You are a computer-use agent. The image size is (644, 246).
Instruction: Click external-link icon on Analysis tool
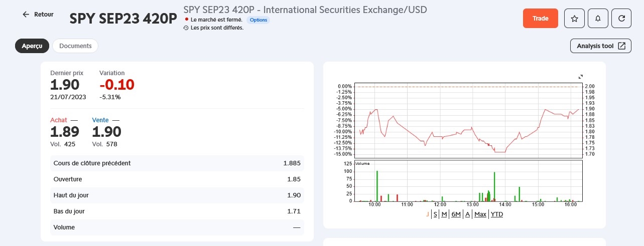(621, 46)
